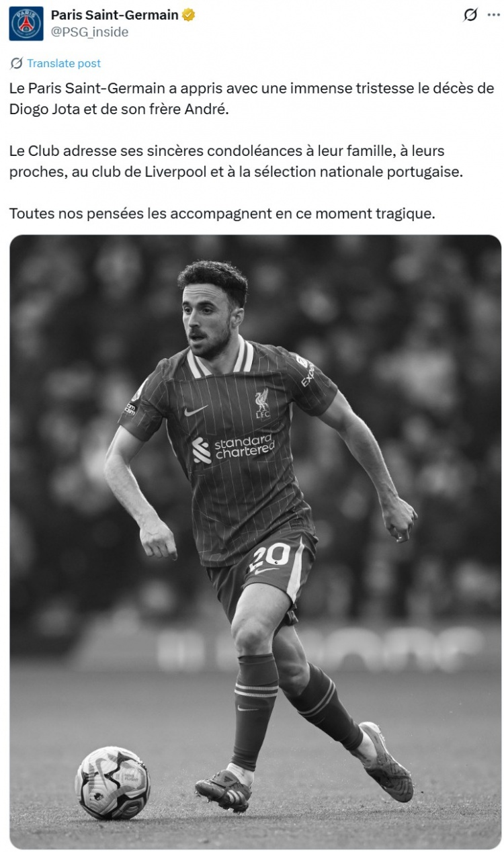504x852 pixels.
Task: Open the PSG crest profile avatar
Action: click(x=26, y=24)
